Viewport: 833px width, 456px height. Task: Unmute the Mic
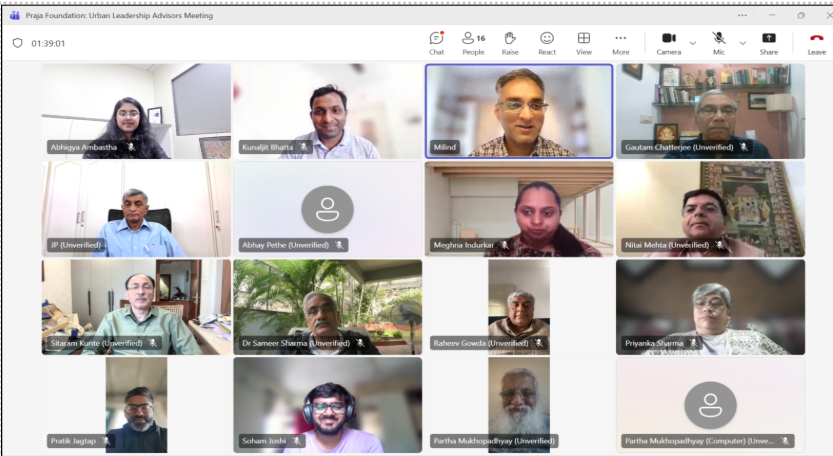pyautogui.click(x=718, y=42)
